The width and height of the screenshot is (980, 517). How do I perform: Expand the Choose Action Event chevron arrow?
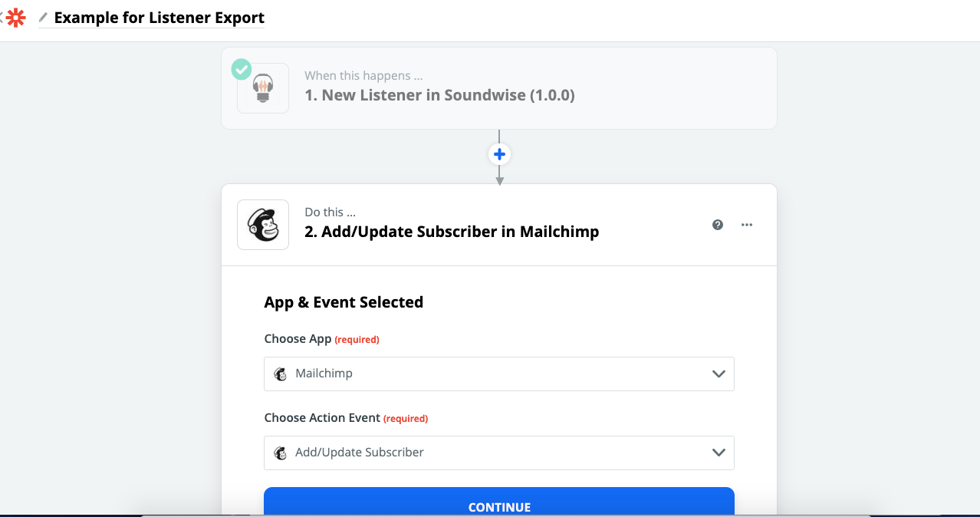point(719,453)
